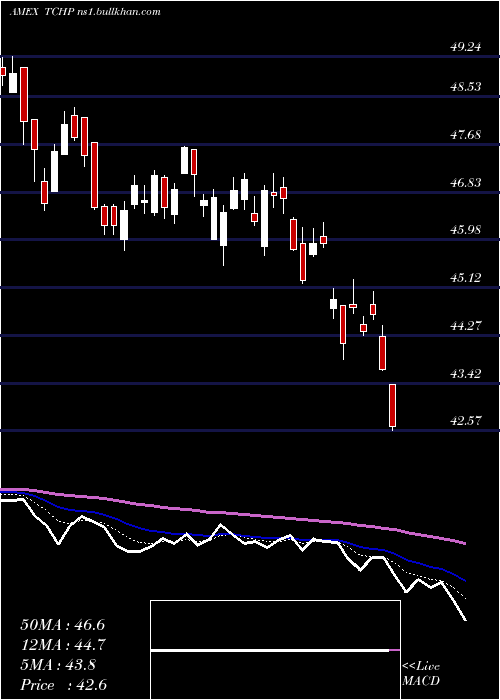Click the <<Live MACD label

pyautogui.click(x=421, y=674)
